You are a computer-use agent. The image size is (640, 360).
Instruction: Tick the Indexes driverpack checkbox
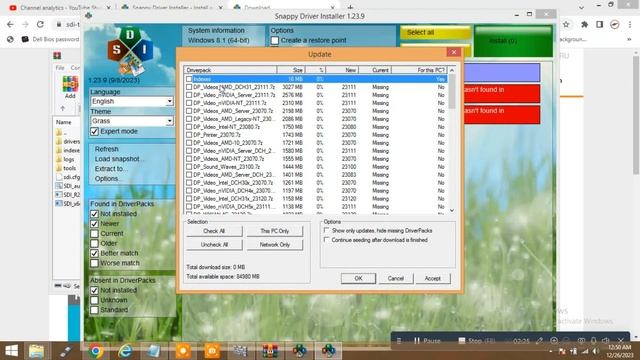(189, 79)
